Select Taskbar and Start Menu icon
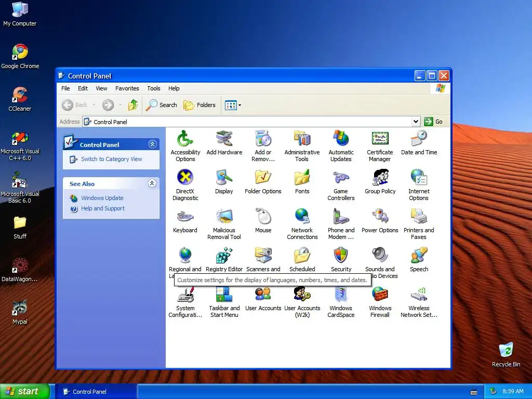Screen dimensions: 532x399 tap(224, 295)
